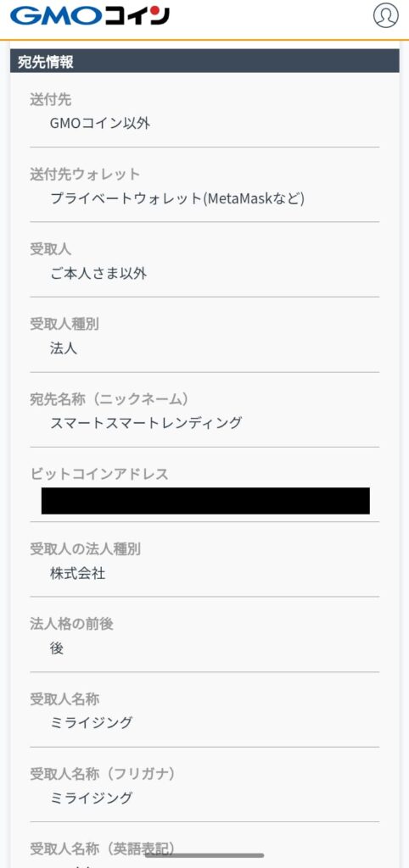Select the 宛先名称（ニックネーム） label
This screenshot has width=409, height=868.
coord(109,399)
